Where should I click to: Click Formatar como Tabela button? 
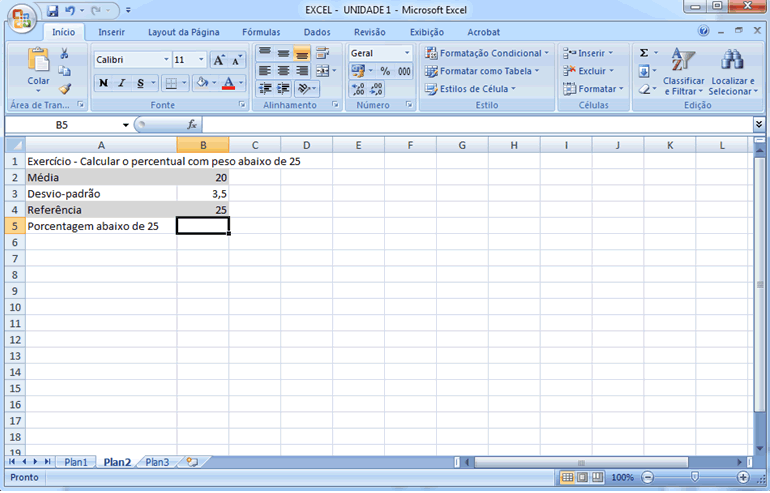tap(481, 71)
